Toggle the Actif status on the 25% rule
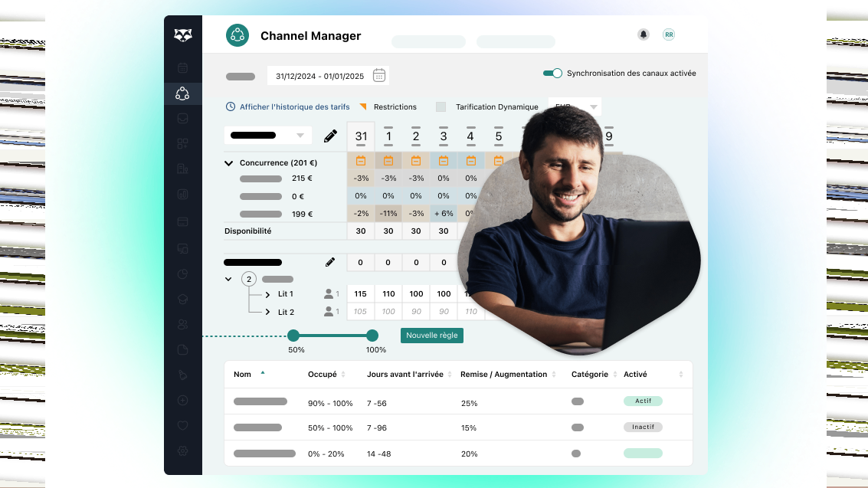 point(643,401)
